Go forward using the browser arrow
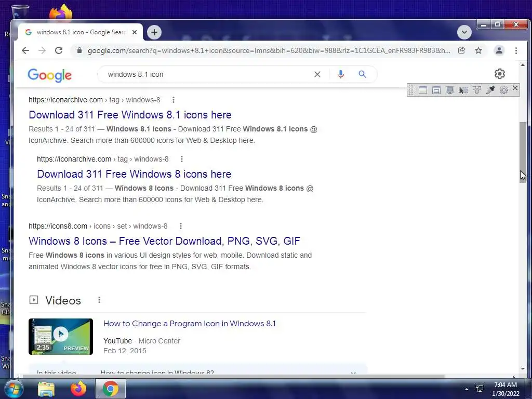532x399 pixels. [x=42, y=50]
